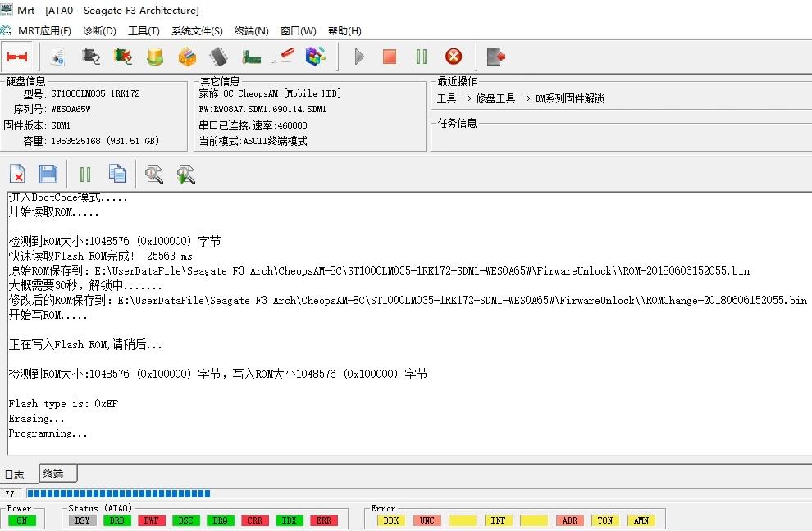The width and height of the screenshot is (812, 531).
Task: Open the 终端(N) menu
Action: click(251, 31)
